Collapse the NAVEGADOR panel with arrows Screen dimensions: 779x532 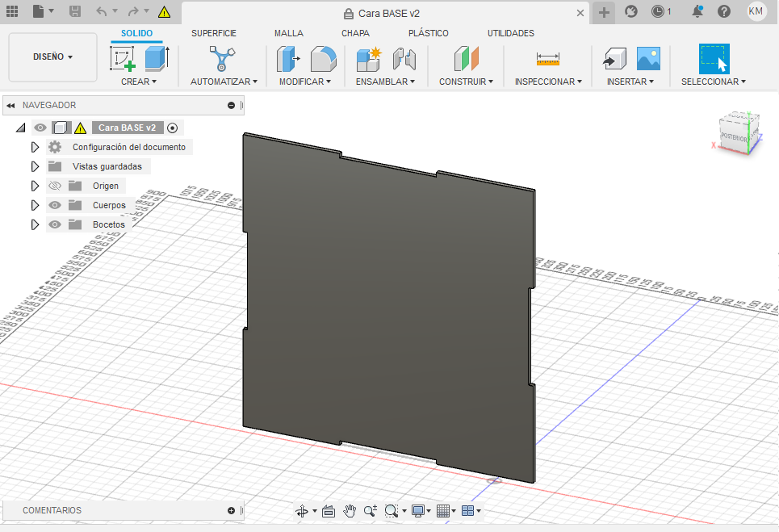[10, 105]
